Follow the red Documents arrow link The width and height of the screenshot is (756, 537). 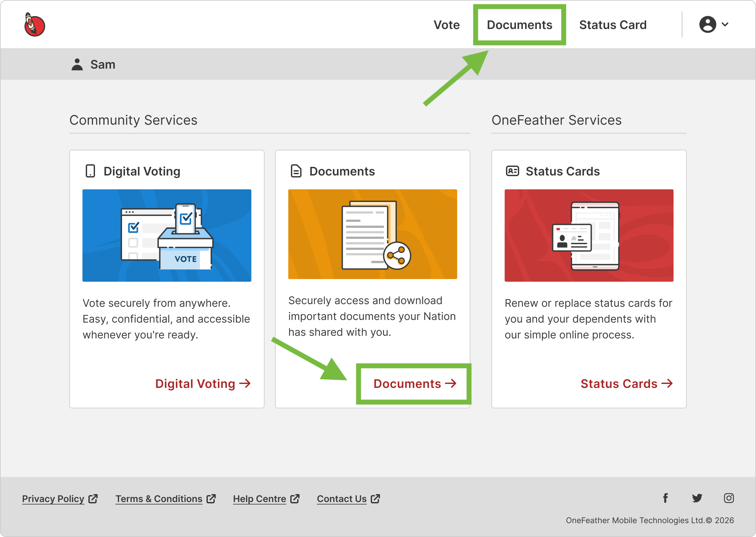coord(415,384)
